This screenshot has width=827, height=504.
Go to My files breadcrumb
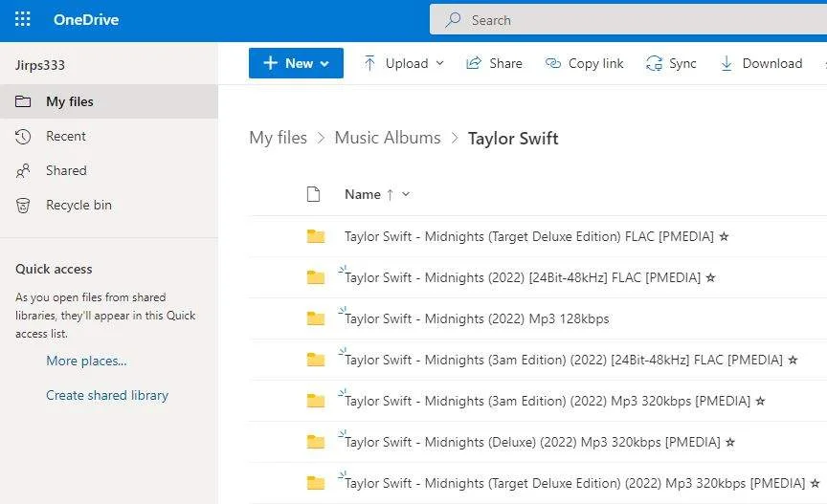tap(278, 138)
